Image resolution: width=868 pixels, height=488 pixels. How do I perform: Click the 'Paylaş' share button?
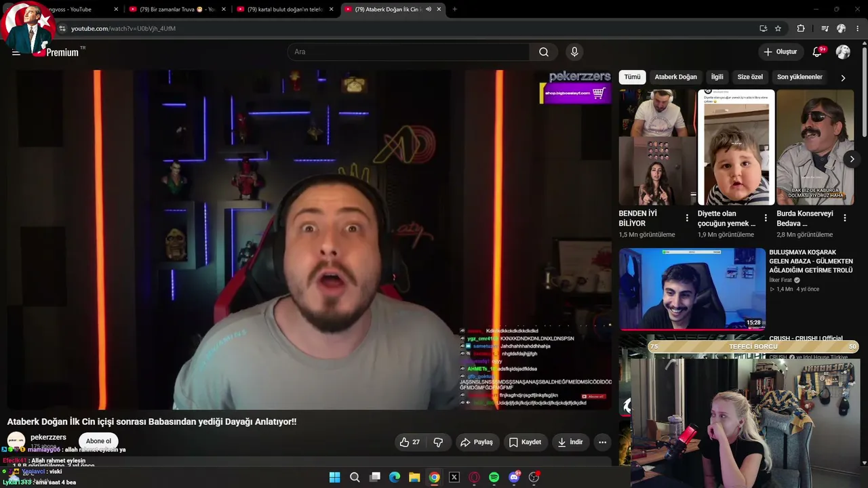[477, 442]
